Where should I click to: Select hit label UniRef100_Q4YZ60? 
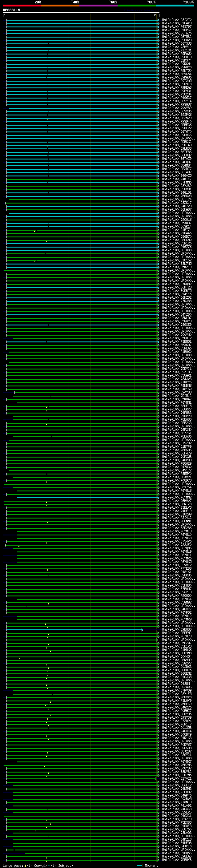(177, 315)
